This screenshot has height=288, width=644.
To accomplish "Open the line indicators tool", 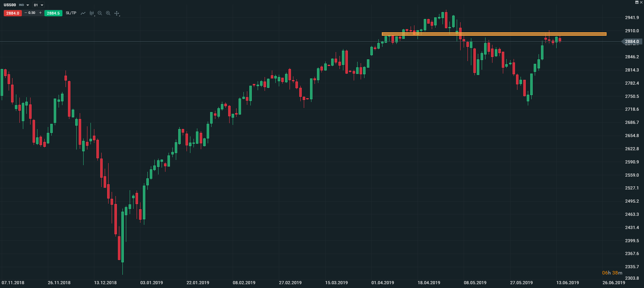I will [x=83, y=13].
